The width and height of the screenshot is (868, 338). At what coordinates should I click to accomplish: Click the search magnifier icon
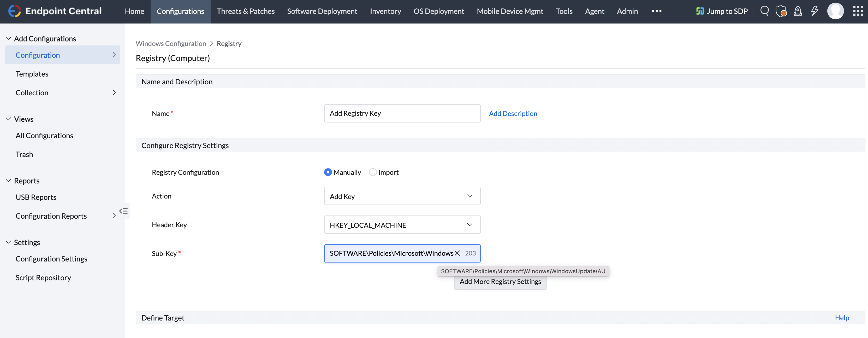coord(764,11)
